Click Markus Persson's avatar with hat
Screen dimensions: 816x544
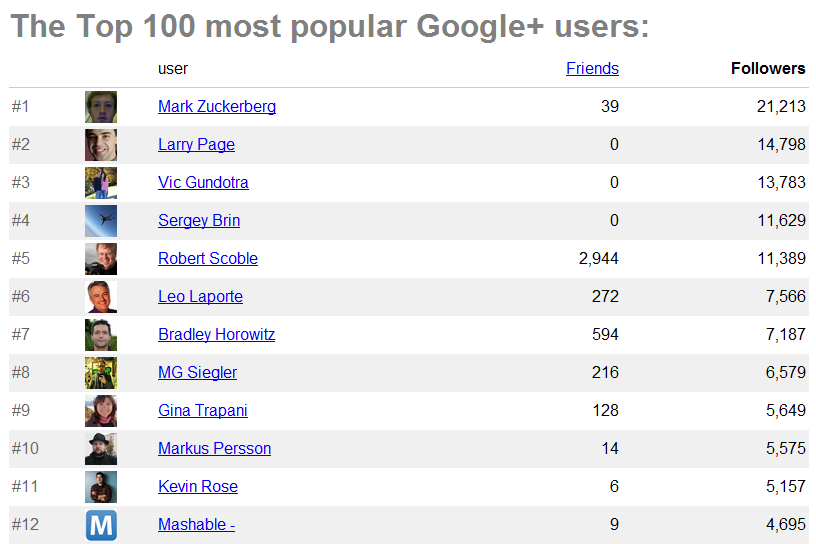(101, 449)
